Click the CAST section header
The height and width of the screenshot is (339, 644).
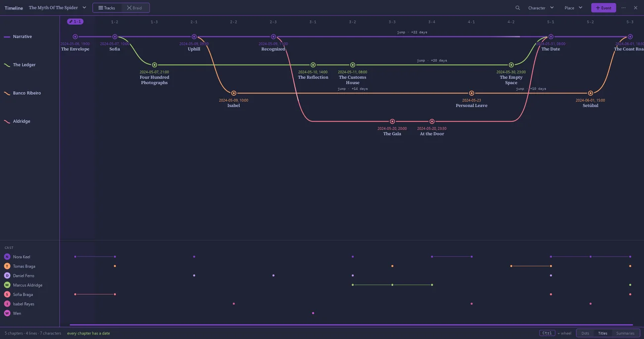pos(9,248)
